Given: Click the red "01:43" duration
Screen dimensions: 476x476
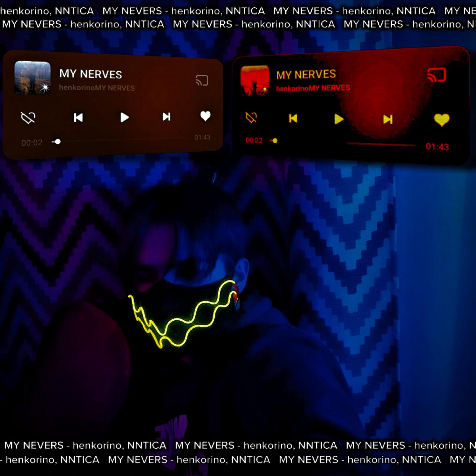Looking at the screenshot, I should (437, 147).
